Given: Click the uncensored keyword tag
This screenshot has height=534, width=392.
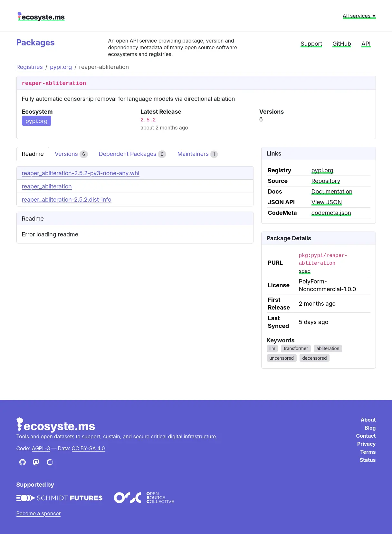Looking at the screenshot, I should click(282, 358).
